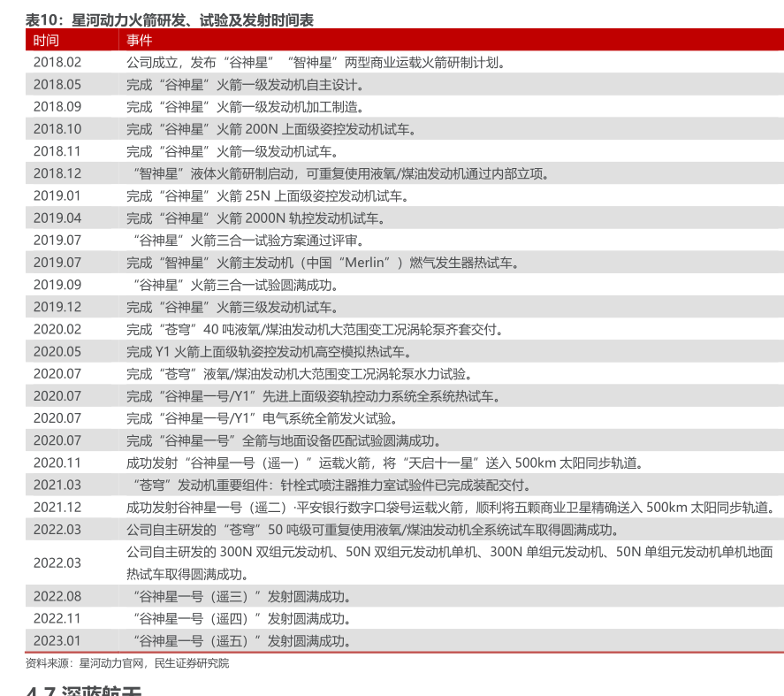This screenshot has height=696, width=784.
Task: Click the 2022.08 遥三 launch success event
Action: [241, 596]
